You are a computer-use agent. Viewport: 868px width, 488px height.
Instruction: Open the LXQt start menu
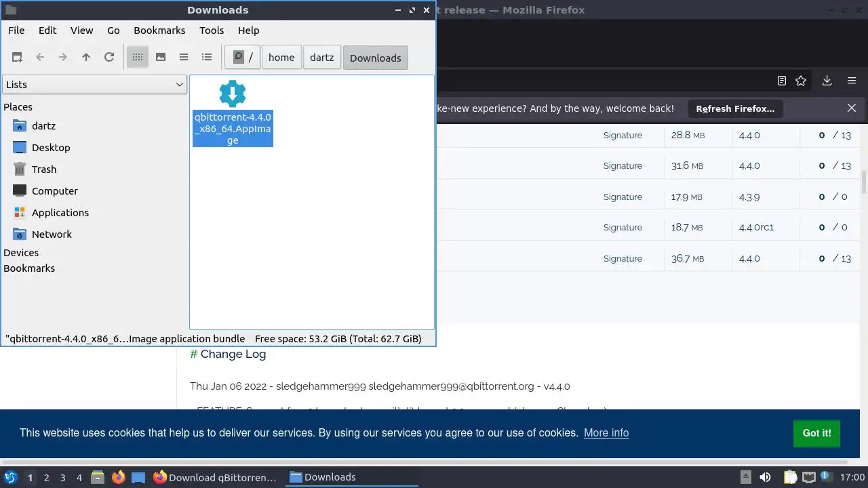pos(11,477)
